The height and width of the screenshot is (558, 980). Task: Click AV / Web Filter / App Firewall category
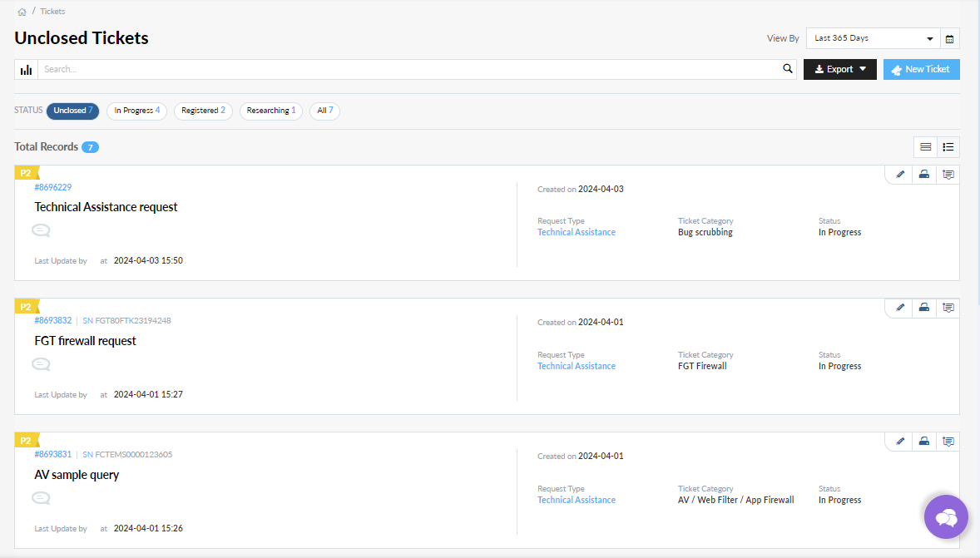pos(735,500)
